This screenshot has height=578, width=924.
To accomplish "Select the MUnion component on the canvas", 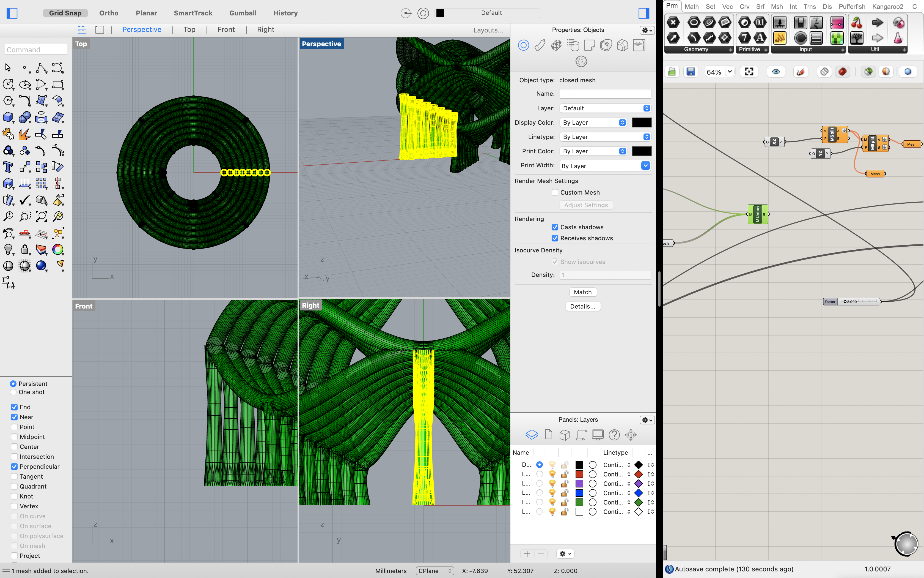I will pyautogui.click(x=758, y=214).
